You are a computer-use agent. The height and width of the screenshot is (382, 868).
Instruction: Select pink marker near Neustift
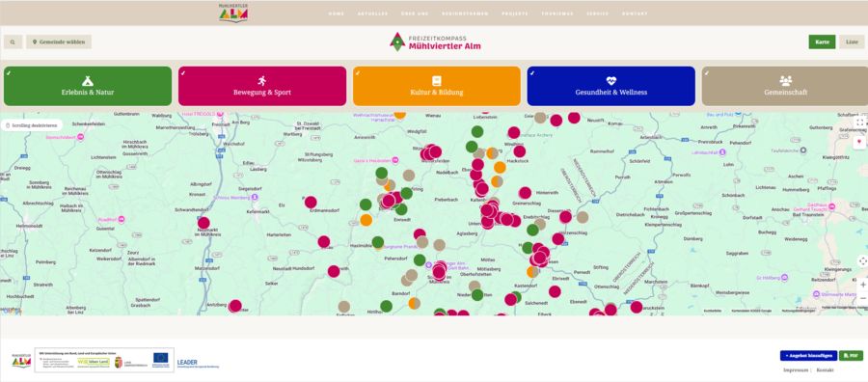point(574,118)
